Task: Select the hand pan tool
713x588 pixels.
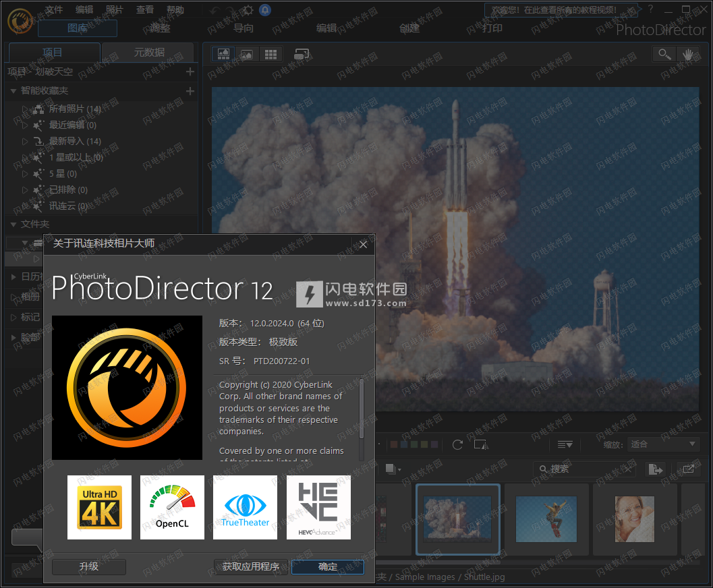Action: point(687,55)
